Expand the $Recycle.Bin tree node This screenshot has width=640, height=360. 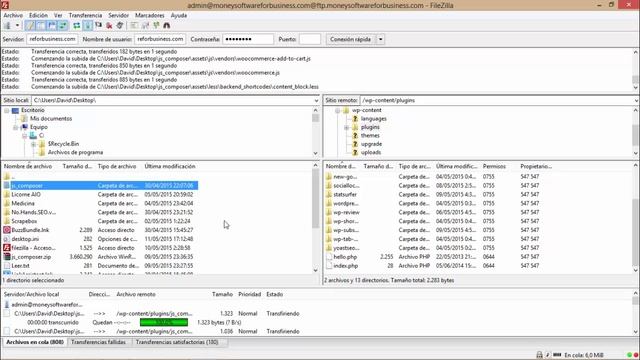pos(33,144)
